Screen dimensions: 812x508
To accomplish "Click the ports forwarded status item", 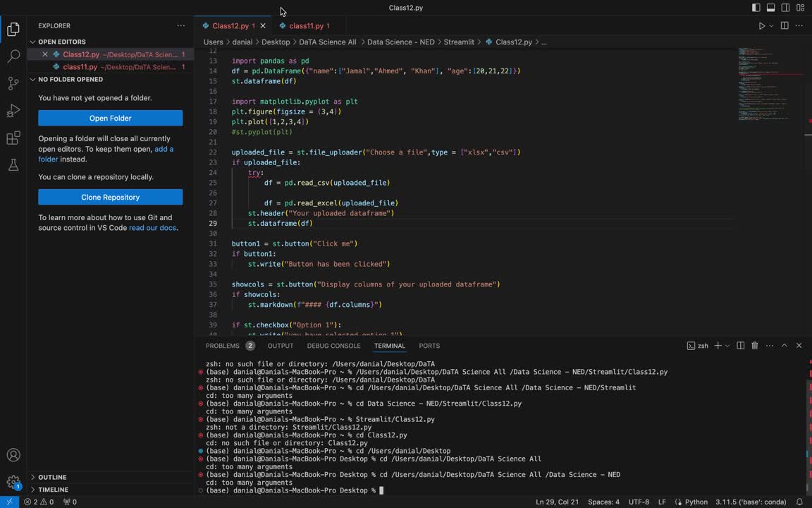I will coord(70,502).
